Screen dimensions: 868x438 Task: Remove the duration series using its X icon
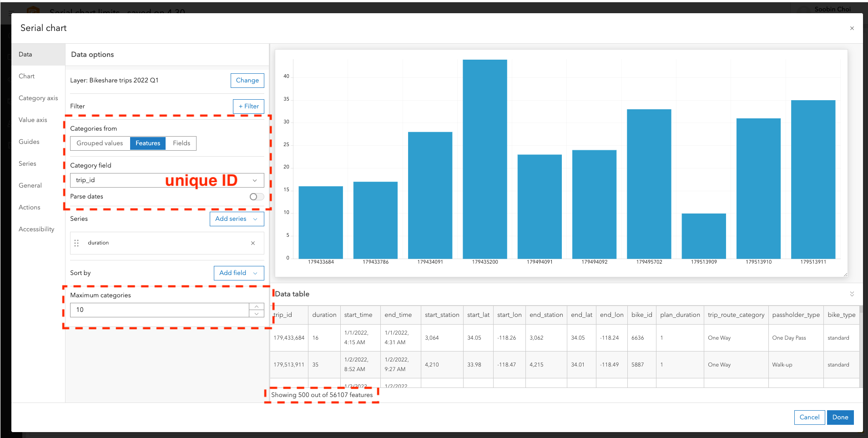coord(253,243)
